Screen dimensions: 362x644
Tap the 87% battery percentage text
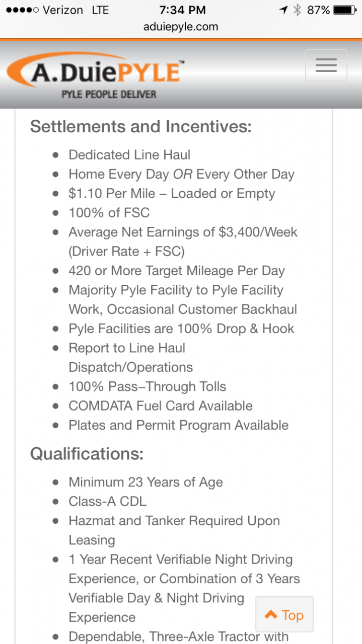318,10
